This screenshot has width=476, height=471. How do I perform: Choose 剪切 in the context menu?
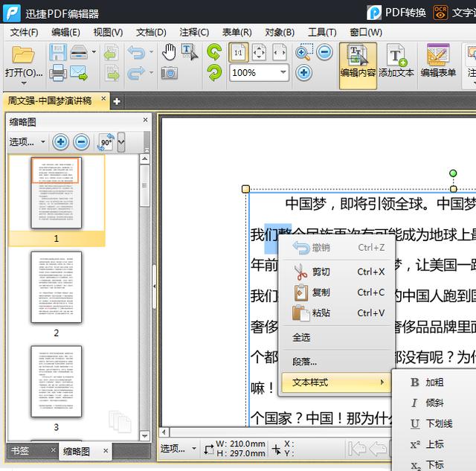tap(337, 272)
